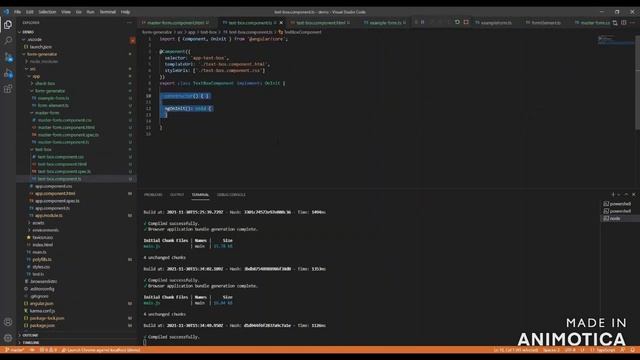The width and height of the screenshot is (640, 360).
Task: Collapse the .vscode folder
Action: coord(34,40)
